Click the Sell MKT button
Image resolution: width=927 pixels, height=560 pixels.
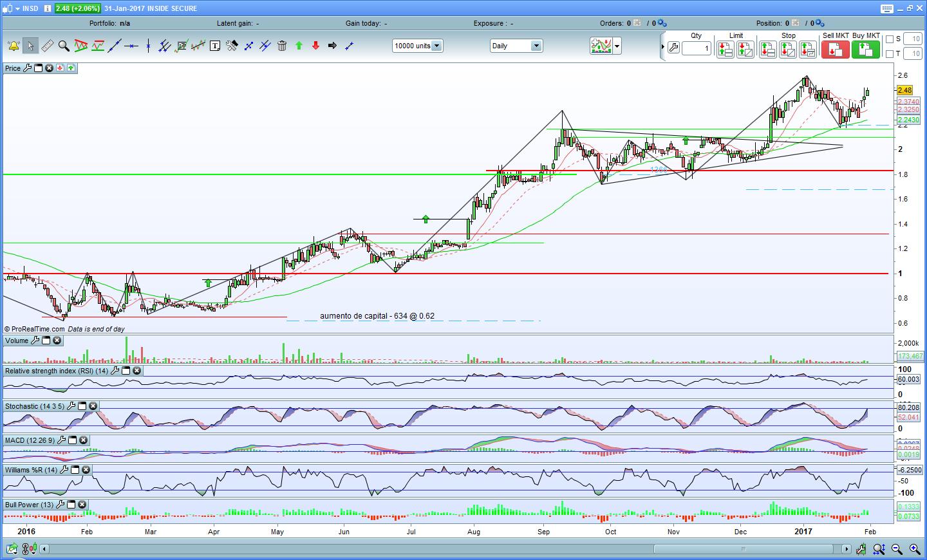(835, 49)
